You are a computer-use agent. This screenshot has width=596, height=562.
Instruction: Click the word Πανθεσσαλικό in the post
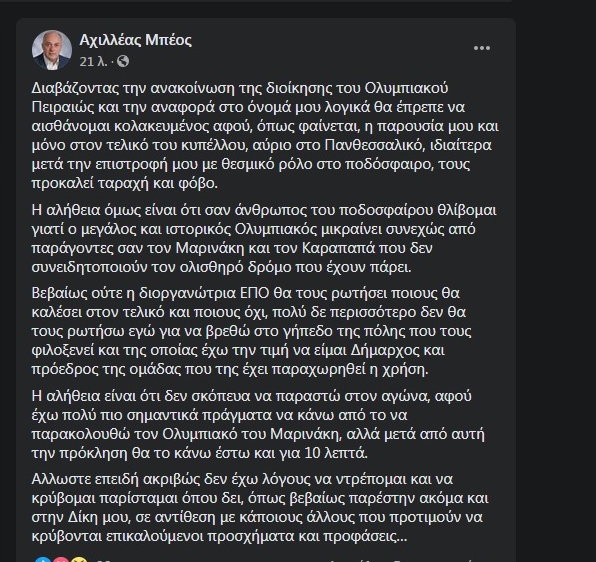click(x=374, y=145)
